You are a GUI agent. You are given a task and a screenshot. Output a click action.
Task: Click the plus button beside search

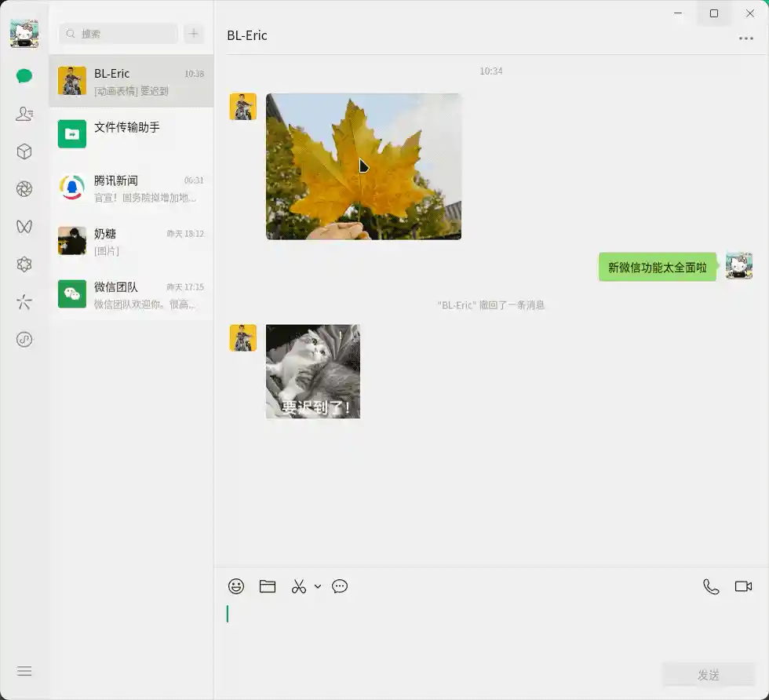[194, 34]
